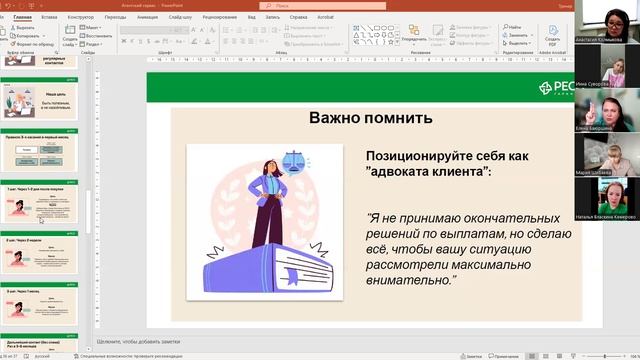Open the Анимация (Animations) ribbon tab
640x360 pixels.
pos(147,17)
